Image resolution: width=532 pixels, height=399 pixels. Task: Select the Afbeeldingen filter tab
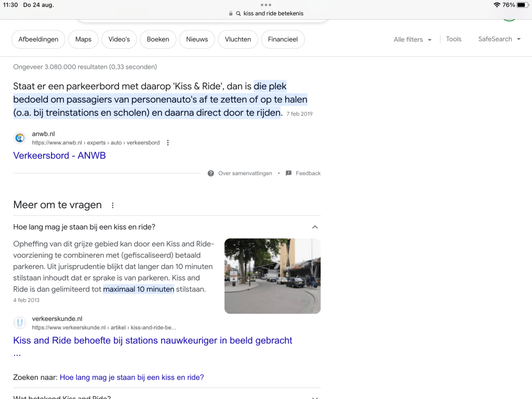pyautogui.click(x=38, y=39)
